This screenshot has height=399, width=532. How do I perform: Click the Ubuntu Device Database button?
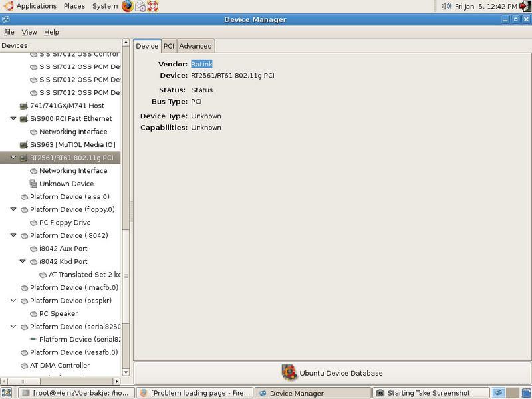click(332, 373)
